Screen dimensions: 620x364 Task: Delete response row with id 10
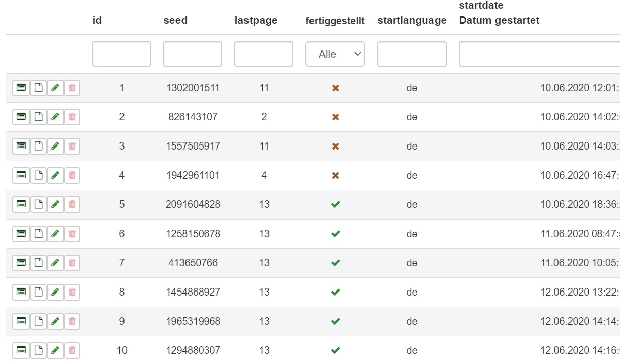[x=72, y=350]
